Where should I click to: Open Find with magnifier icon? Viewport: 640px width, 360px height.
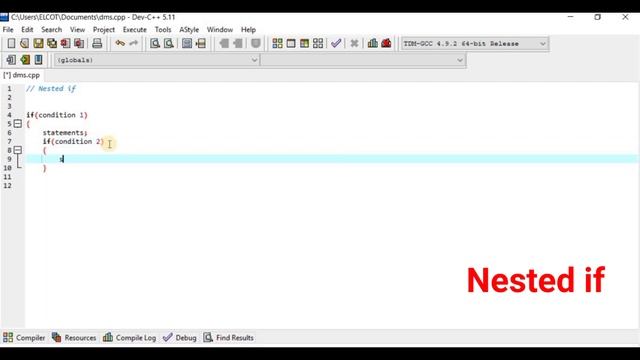coord(155,43)
